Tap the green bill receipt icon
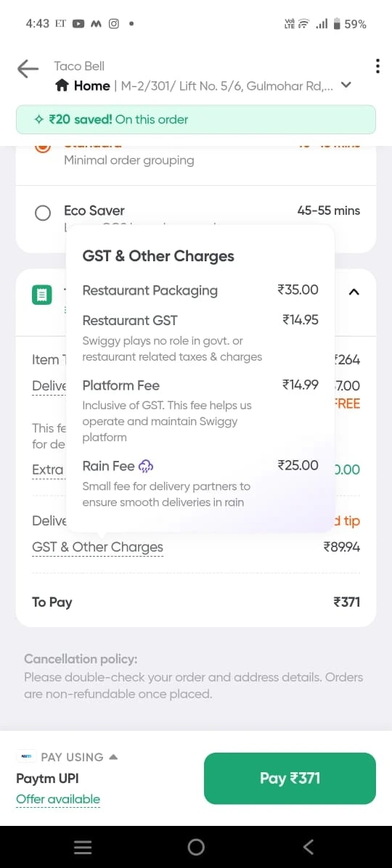392x868 pixels. (x=41, y=295)
